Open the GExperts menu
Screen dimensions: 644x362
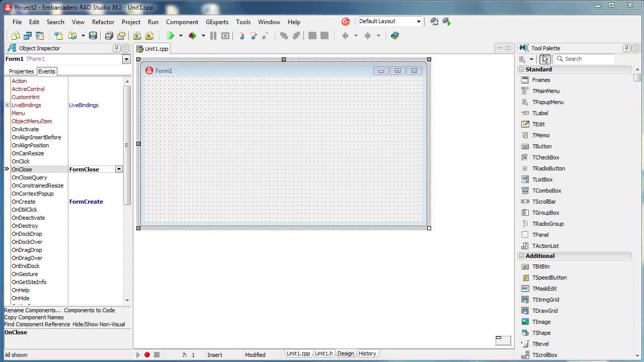[x=217, y=22]
